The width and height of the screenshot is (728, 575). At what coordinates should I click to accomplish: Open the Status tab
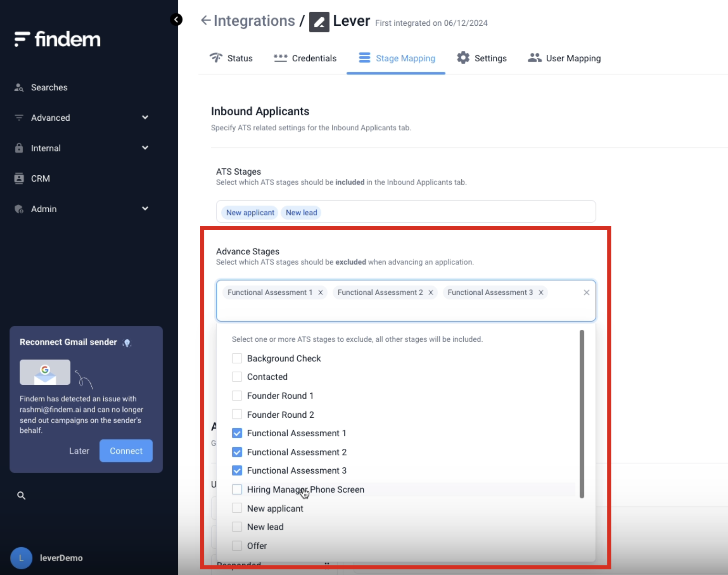[x=231, y=58]
